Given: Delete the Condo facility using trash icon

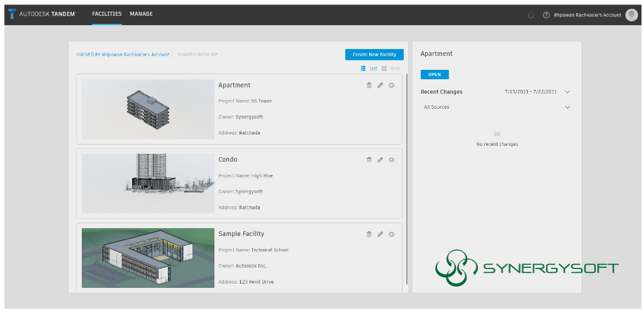Looking at the screenshot, I should pyautogui.click(x=369, y=159).
